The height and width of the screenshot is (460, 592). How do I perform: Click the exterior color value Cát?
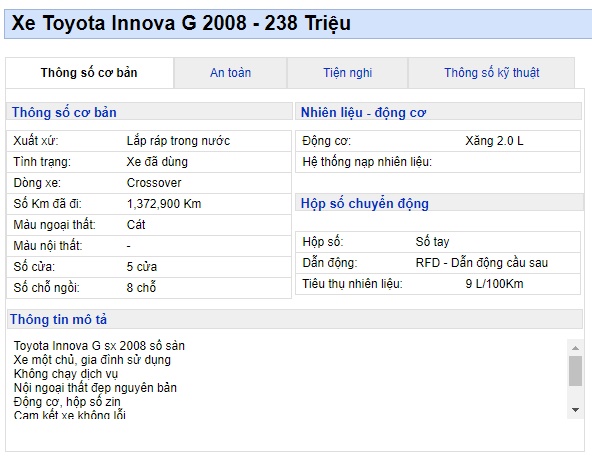136,225
